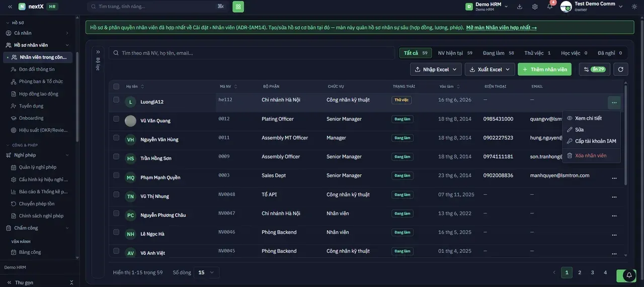Switch to the NV hiện tại tab
This screenshot has width=644, height=287.
(x=455, y=53)
